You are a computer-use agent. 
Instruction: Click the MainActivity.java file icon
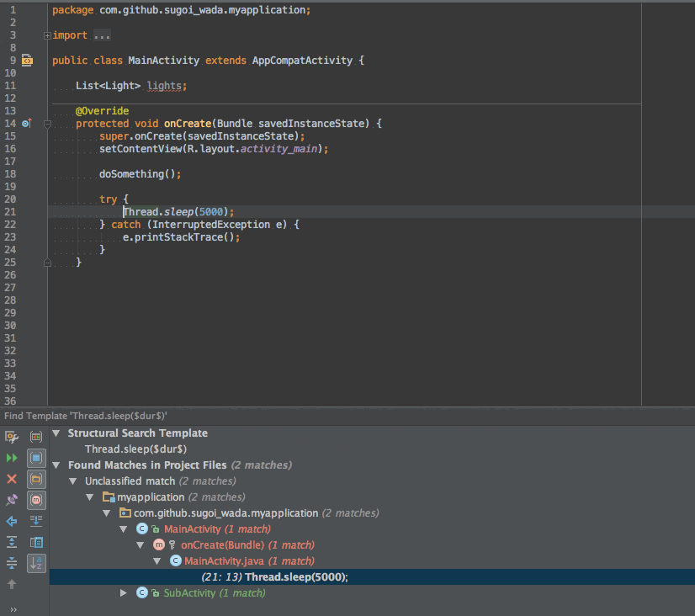(176, 560)
